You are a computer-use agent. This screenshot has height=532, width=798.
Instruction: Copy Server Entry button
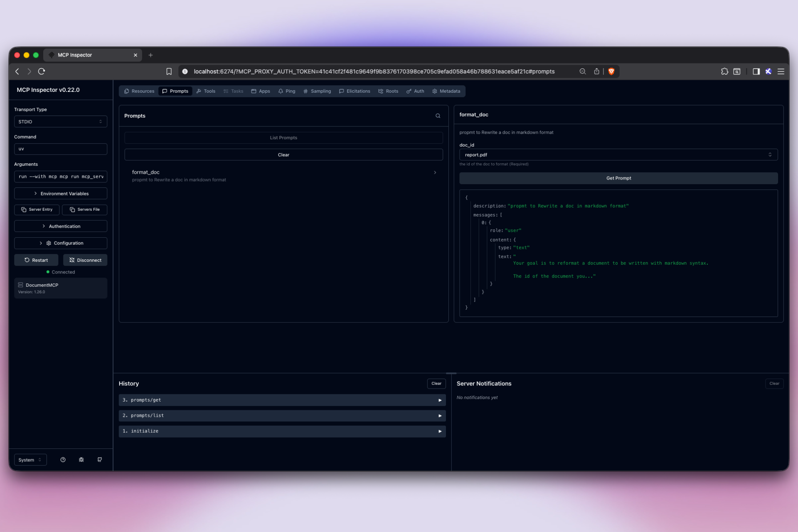pos(37,209)
